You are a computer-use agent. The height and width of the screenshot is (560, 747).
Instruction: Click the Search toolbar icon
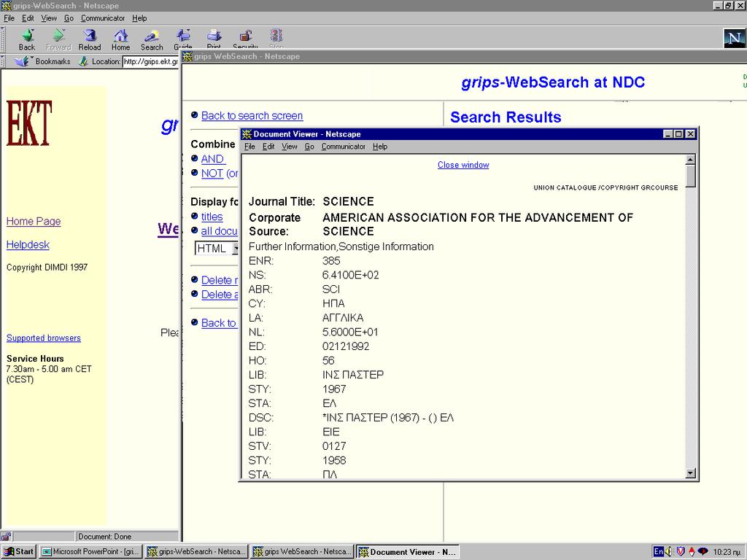click(x=152, y=39)
